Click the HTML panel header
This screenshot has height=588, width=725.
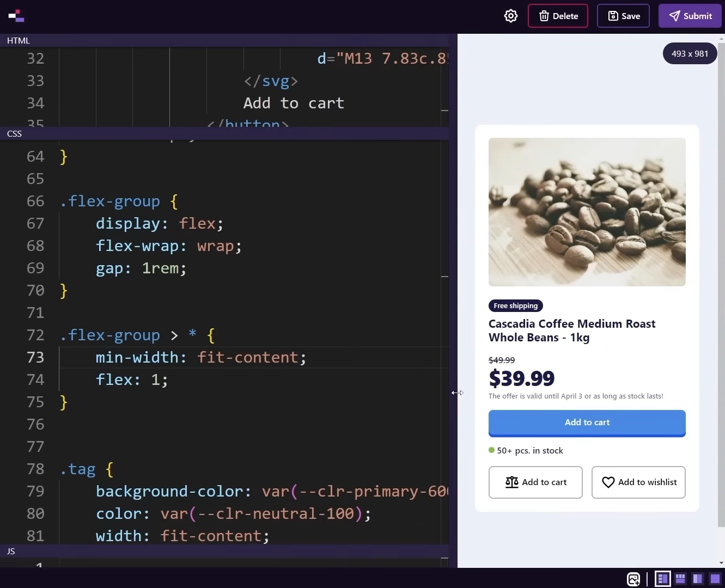pos(224,40)
